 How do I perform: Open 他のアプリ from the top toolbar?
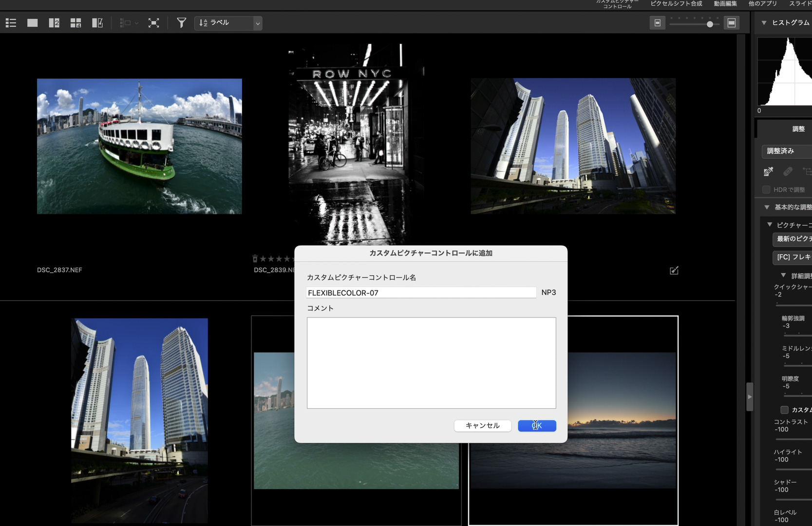point(763,3)
